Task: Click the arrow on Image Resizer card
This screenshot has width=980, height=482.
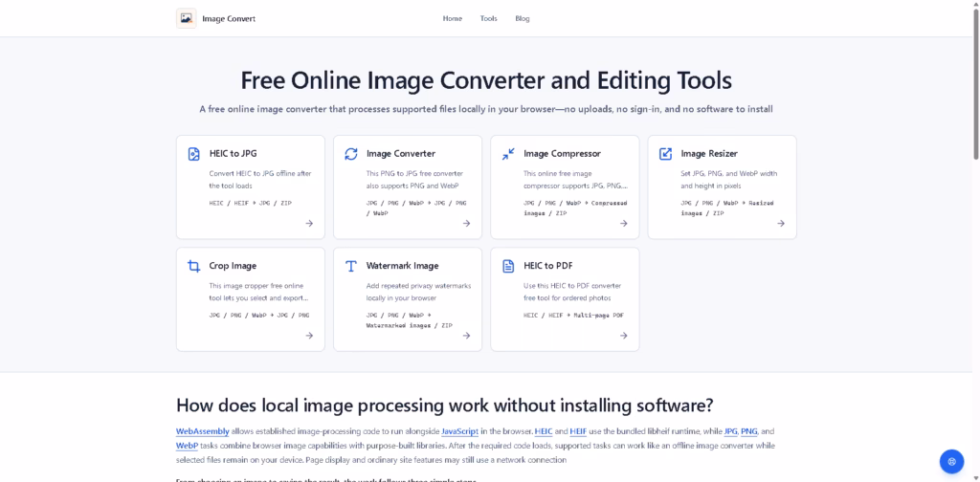Action: [x=781, y=224]
